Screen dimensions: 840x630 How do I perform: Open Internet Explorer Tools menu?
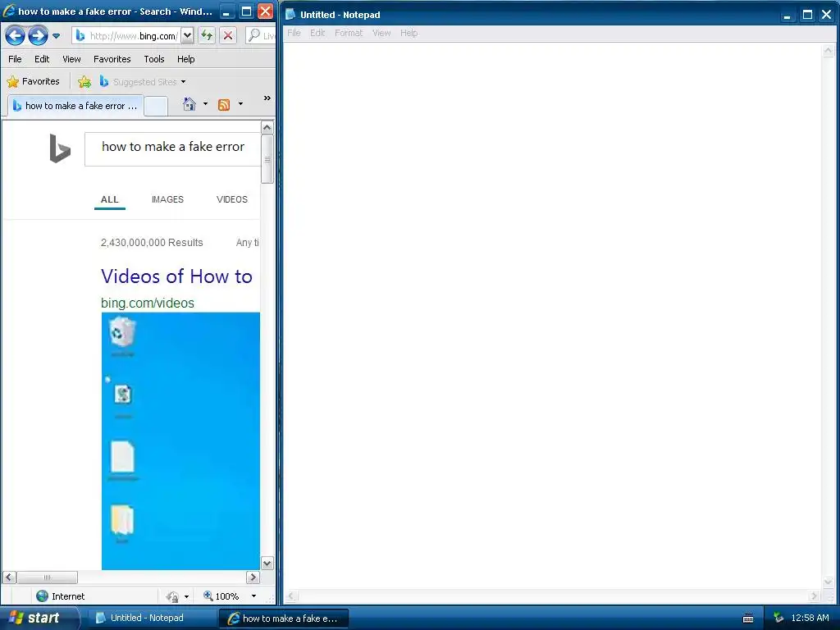click(x=154, y=59)
